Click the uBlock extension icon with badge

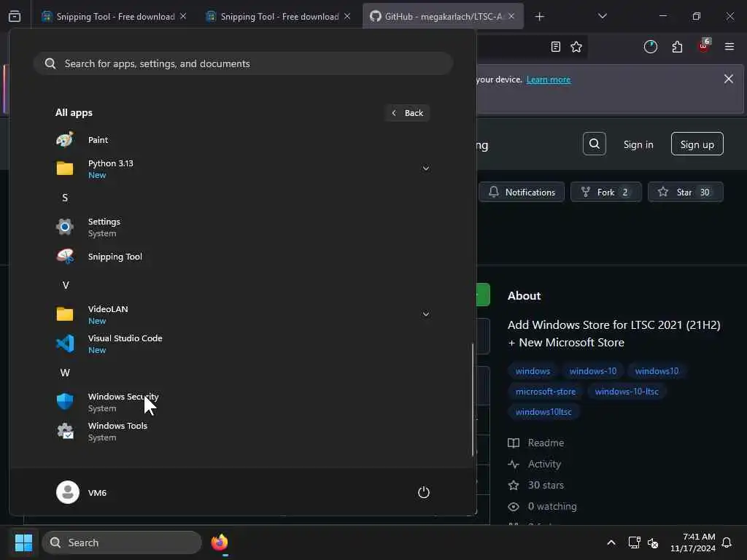(704, 46)
